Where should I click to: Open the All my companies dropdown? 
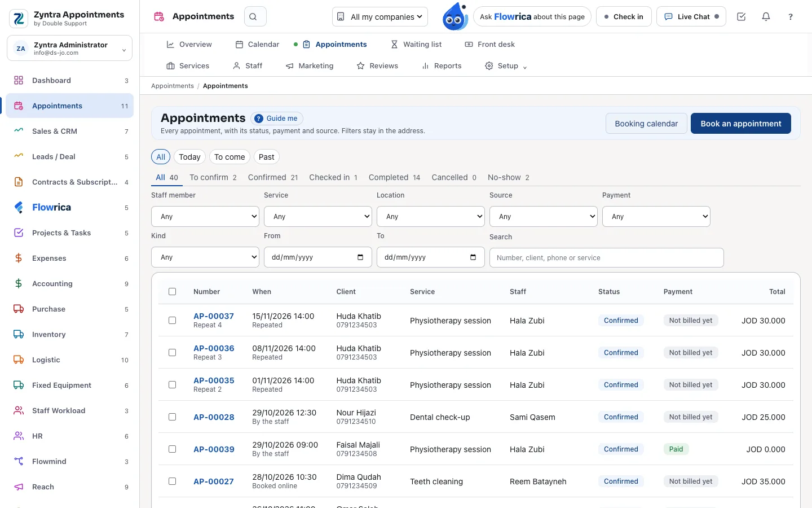(380, 17)
